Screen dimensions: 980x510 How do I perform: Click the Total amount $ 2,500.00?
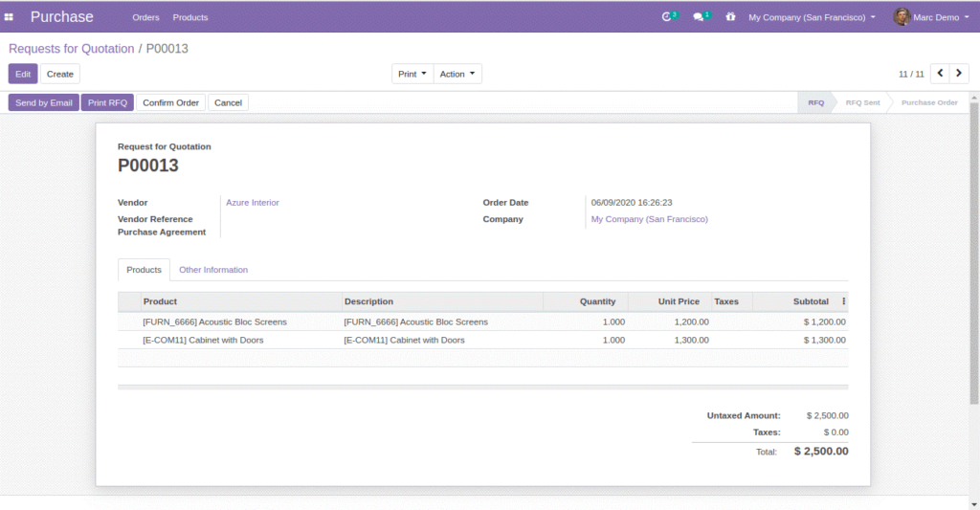pos(821,452)
